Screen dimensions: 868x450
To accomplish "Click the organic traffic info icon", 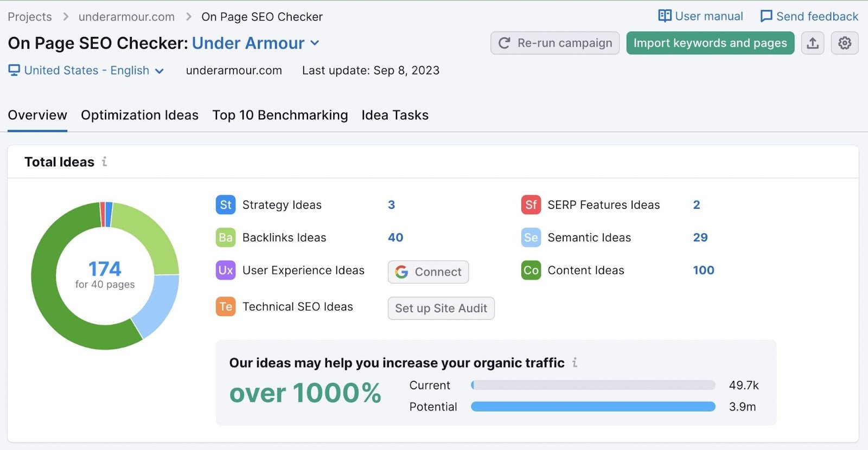I will [x=575, y=363].
